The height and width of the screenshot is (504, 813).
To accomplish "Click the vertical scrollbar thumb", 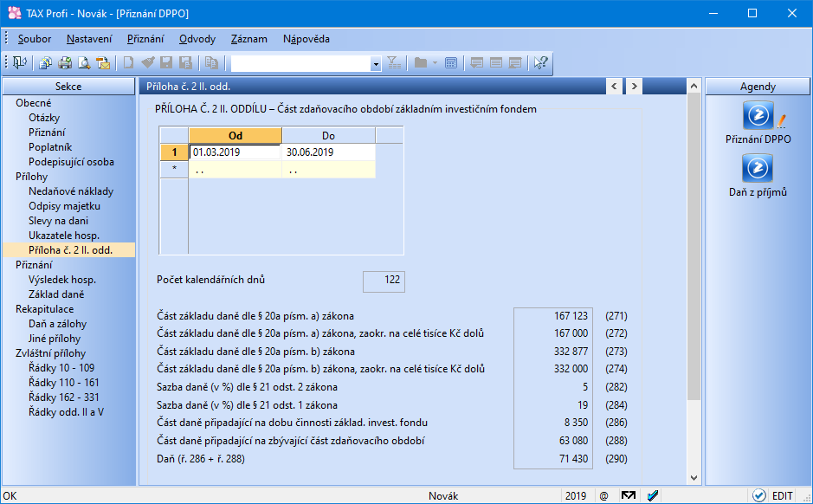I will [694, 246].
